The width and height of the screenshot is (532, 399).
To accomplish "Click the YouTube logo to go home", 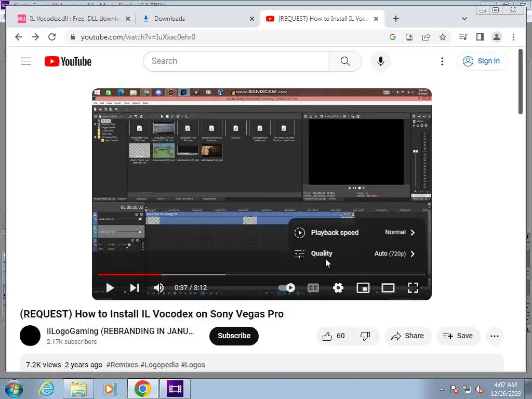I will 68,61.
